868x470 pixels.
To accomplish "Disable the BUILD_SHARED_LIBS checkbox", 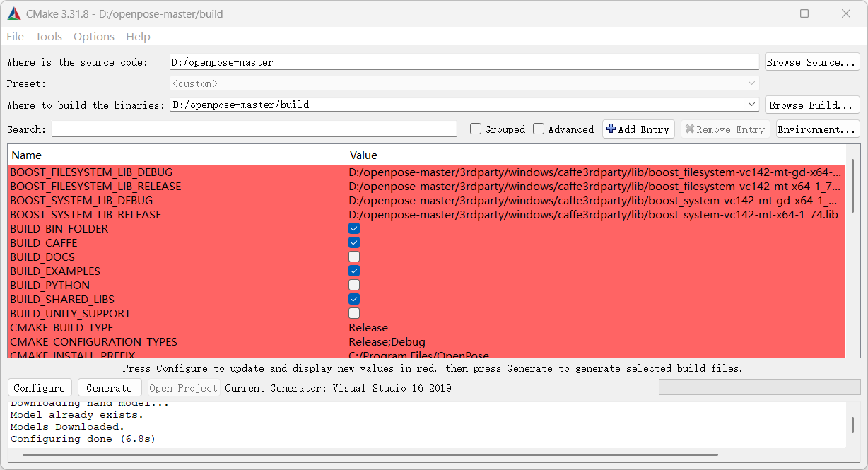I will pos(353,299).
